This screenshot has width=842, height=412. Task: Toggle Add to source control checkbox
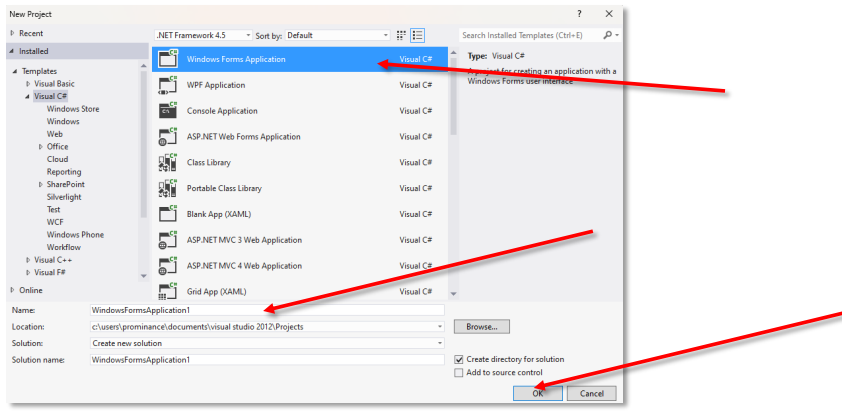click(459, 372)
